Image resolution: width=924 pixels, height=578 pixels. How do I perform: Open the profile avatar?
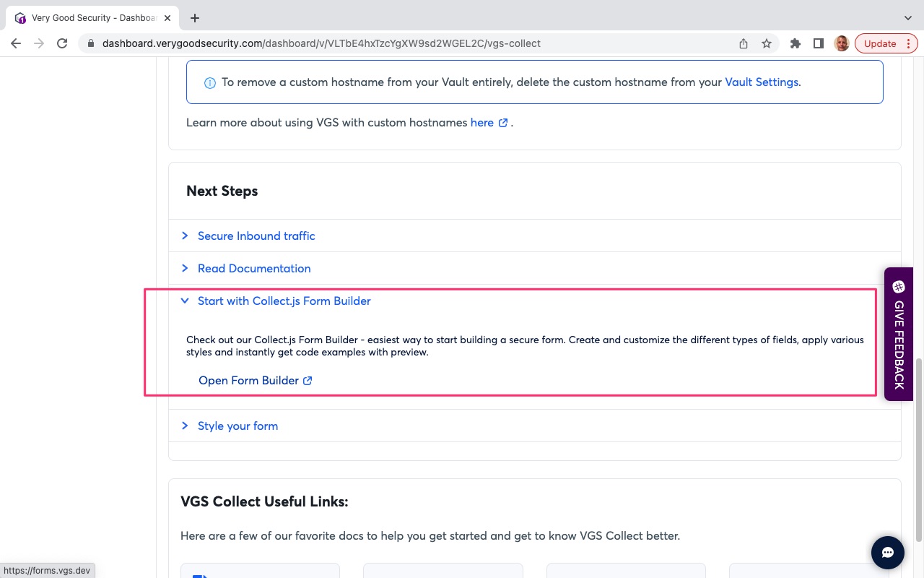pos(842,43)
